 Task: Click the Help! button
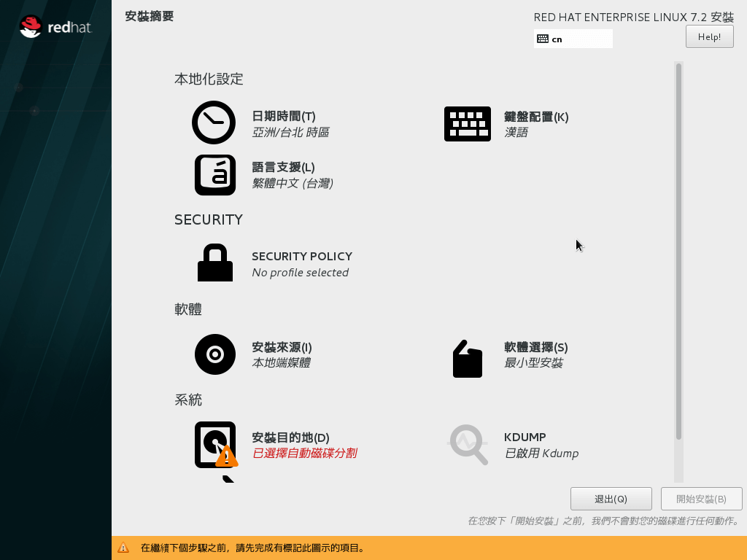[x=708, y=36]
